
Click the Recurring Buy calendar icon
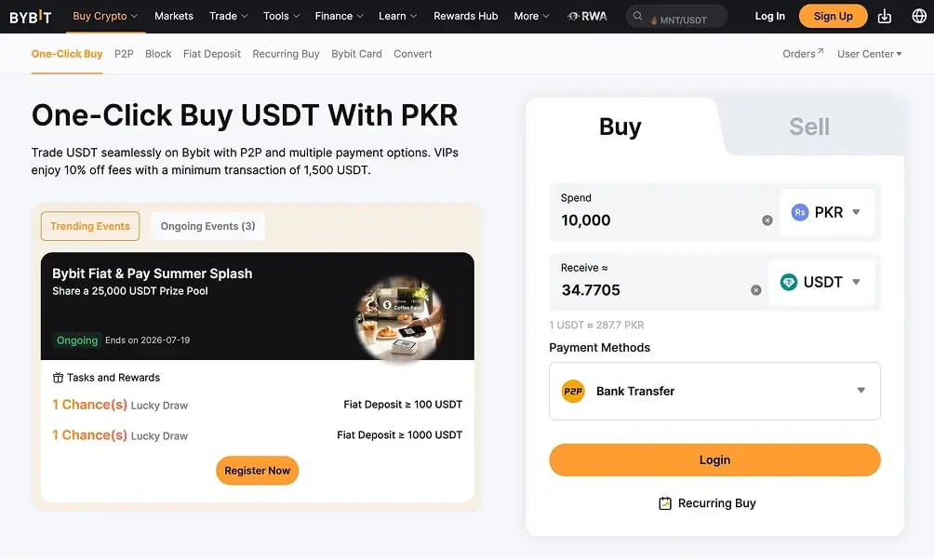pos(665,503)
